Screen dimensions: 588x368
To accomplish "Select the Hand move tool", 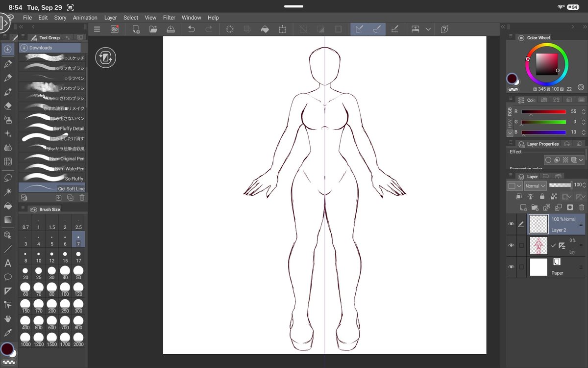I will [x=8, y=319].
